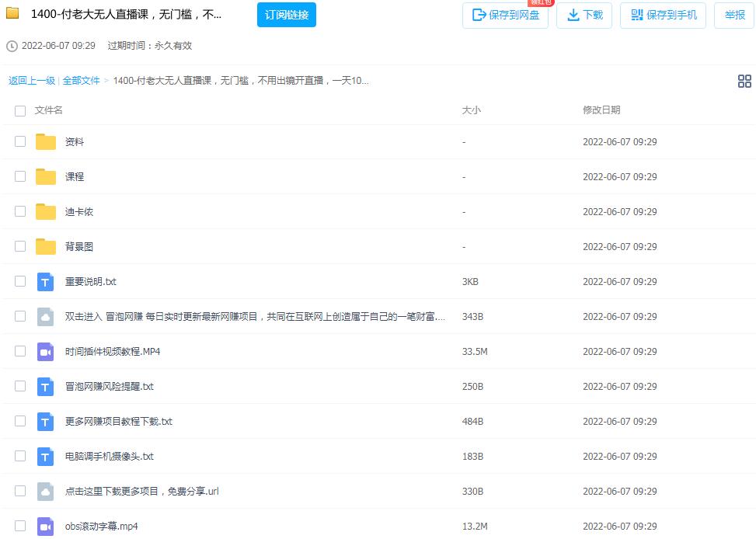Select checkbox for 双击进入 冒泡网赚 file

(20, 316)
